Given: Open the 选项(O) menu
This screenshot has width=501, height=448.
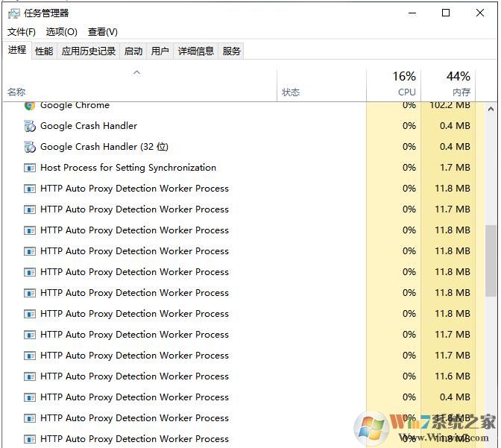Looking at the screenshot, I should 61,32.
